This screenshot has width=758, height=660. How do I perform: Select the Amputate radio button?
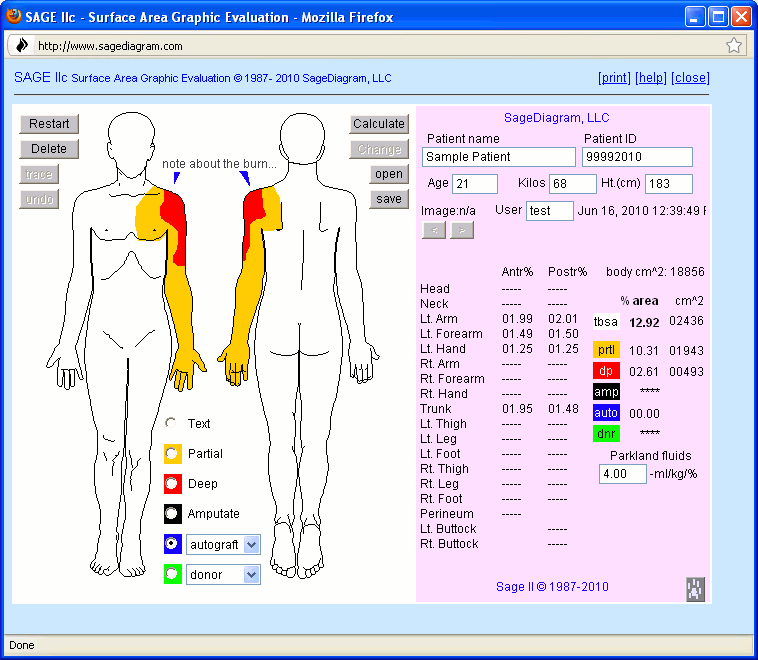[x=171, y=513]
